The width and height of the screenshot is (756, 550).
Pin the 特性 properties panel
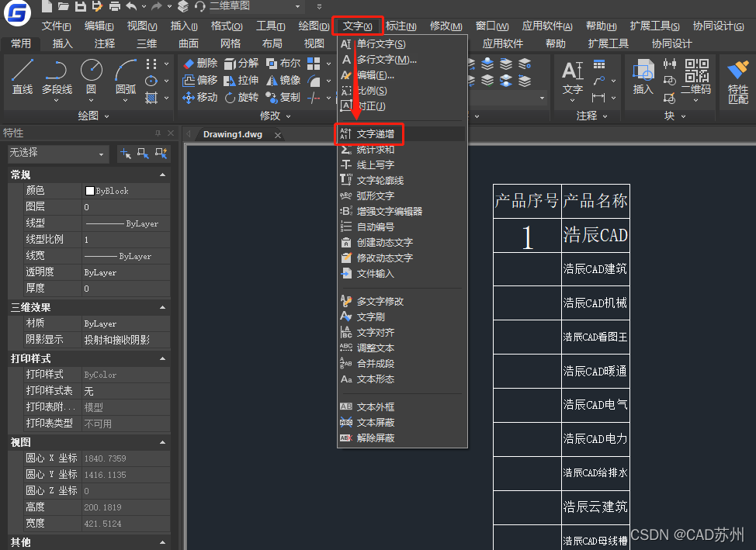point(158,133)
